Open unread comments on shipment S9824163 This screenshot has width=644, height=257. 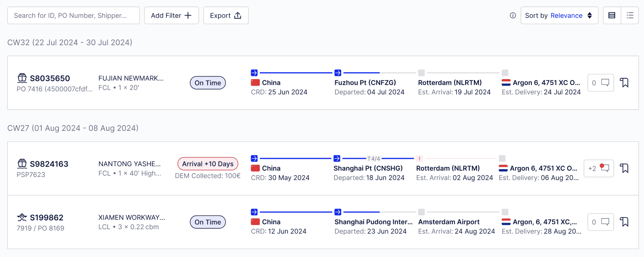599,168
